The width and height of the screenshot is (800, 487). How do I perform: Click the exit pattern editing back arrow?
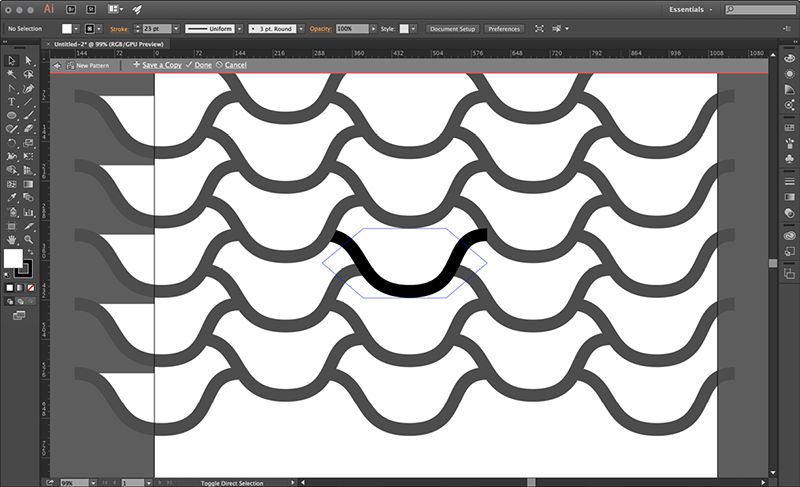(57, 65)
